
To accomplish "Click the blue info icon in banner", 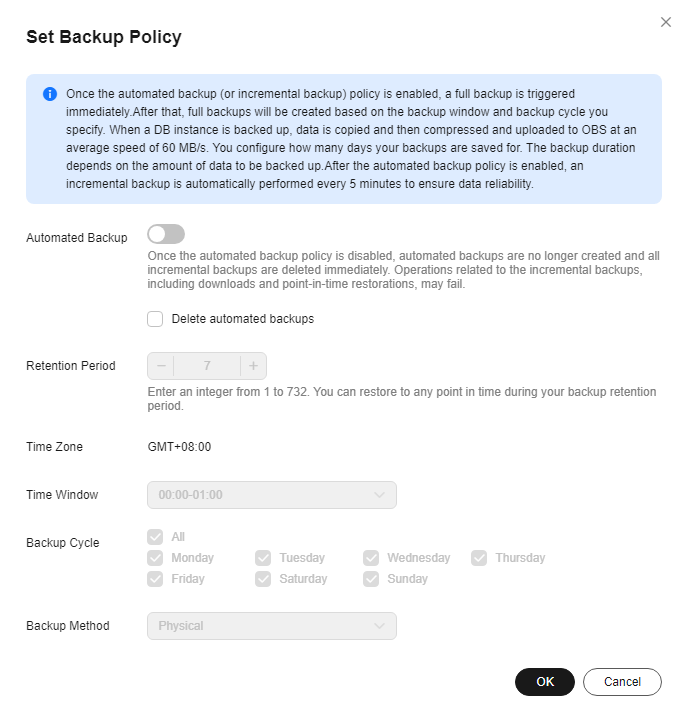I will pyautogui.click(x=50, y=94).
